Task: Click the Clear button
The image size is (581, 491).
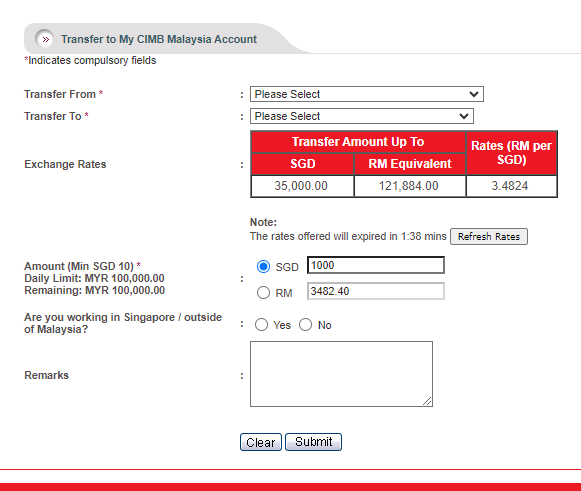Action: [261, 442]
